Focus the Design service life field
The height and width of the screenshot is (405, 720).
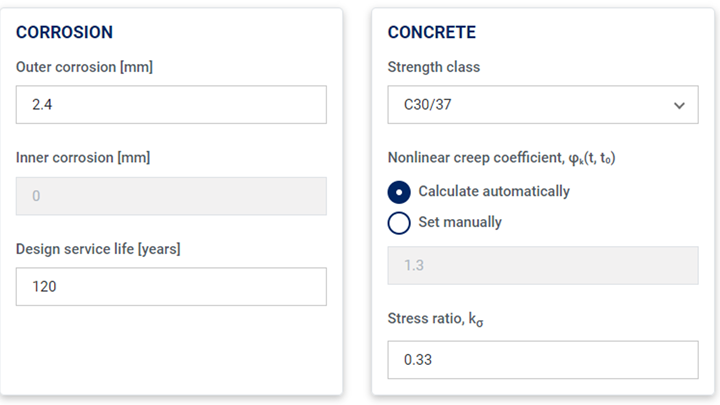[171, 287]
